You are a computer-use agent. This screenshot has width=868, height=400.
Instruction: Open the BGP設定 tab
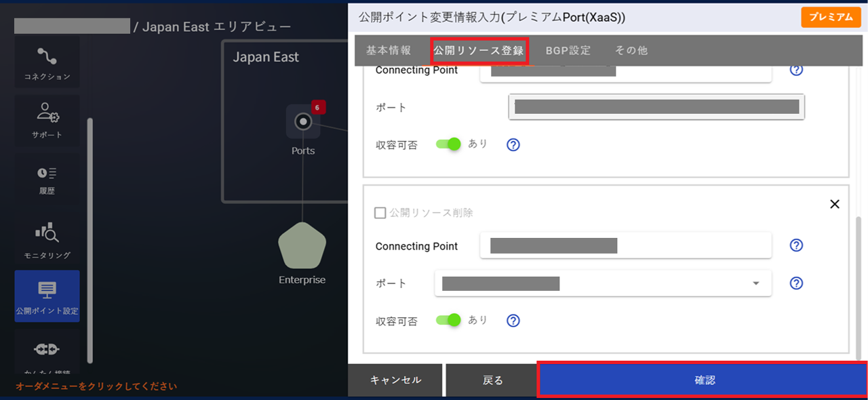[x=568, y=50]
